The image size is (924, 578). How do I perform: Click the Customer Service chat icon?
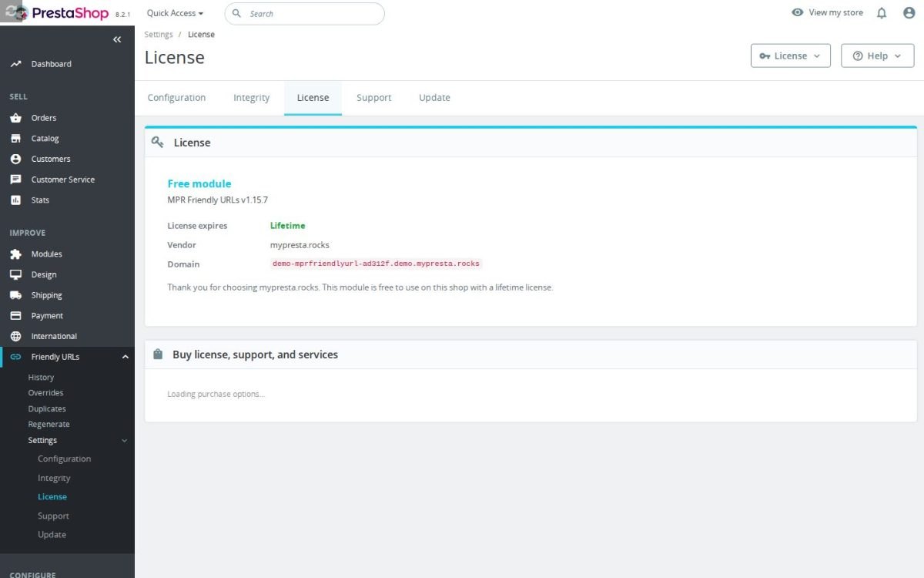click(x=15, y=180)
